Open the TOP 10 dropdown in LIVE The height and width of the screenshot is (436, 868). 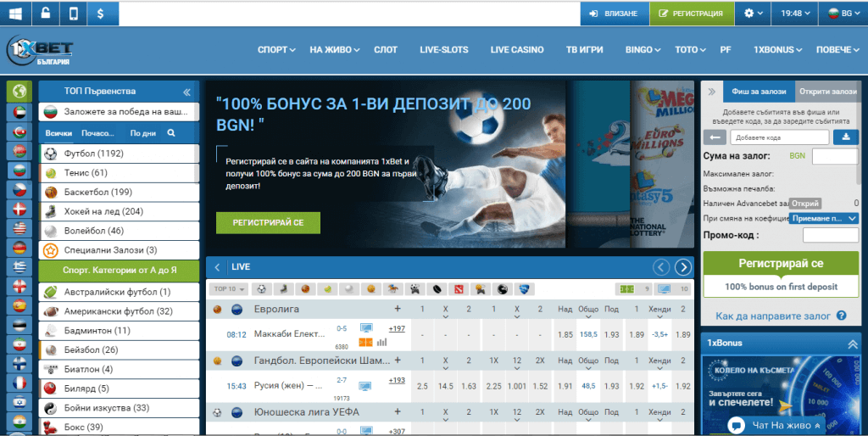[229, 289]
